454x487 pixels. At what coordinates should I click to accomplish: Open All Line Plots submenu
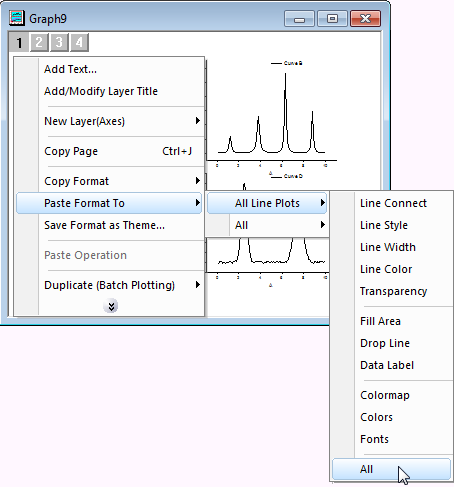click(x=267, y=203)
